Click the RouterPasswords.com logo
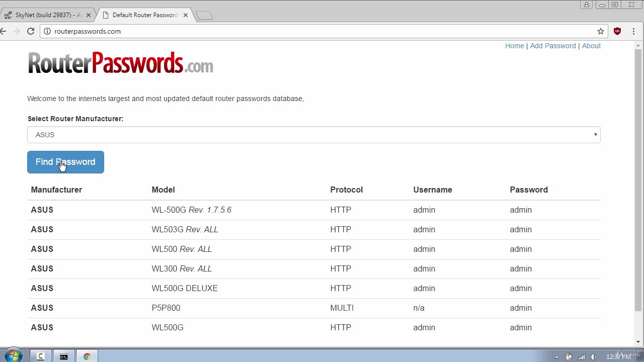The width and height of the screenshot is (644, 362). (120, 63)
